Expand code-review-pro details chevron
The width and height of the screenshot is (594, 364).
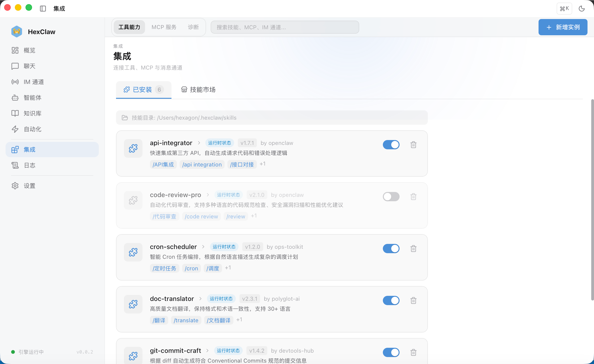coord(208,195)
